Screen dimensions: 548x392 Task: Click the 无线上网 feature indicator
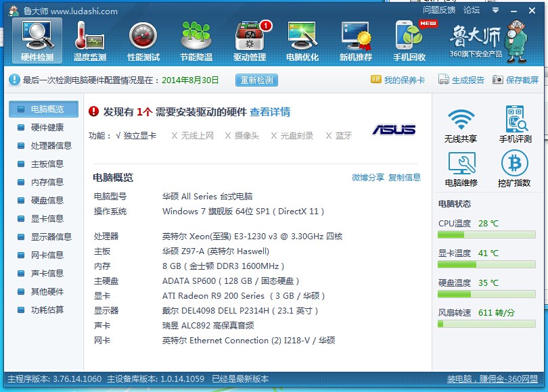pos(193,135)
